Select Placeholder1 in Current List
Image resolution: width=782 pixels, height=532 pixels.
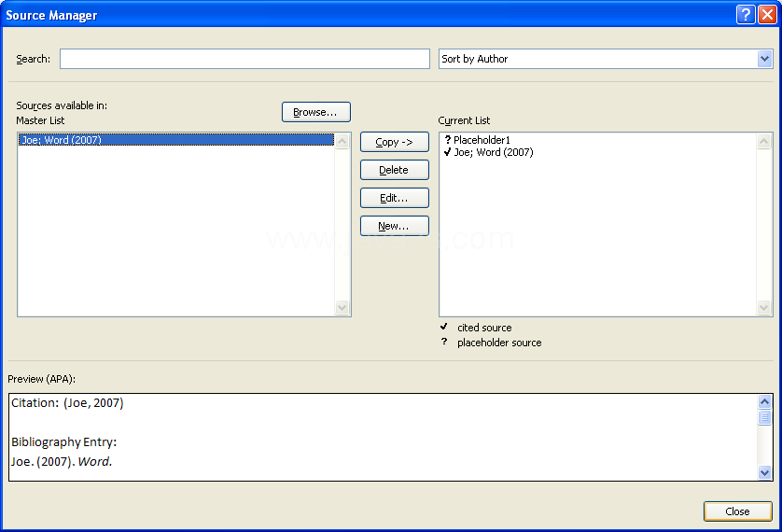(482, 140)
